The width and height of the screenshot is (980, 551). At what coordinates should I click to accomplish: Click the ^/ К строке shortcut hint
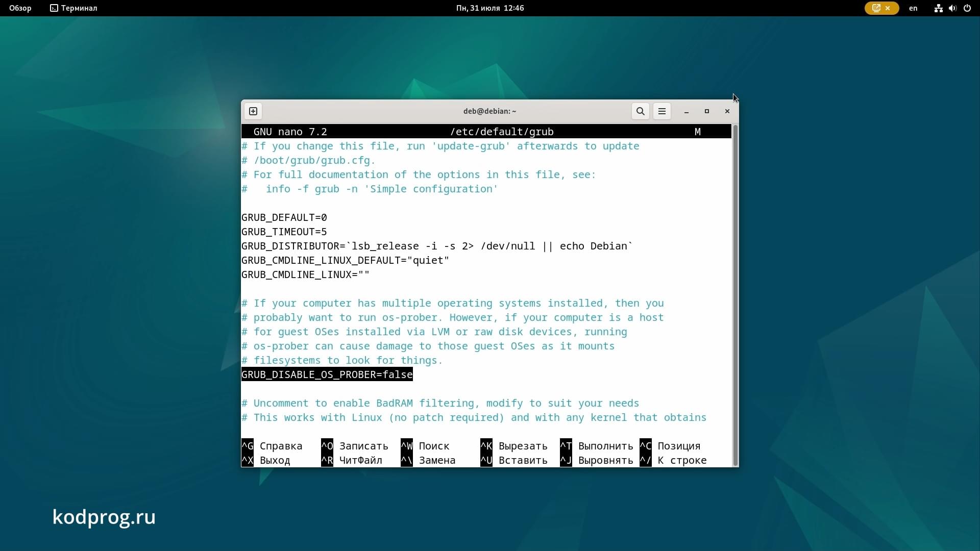[673, 460]
